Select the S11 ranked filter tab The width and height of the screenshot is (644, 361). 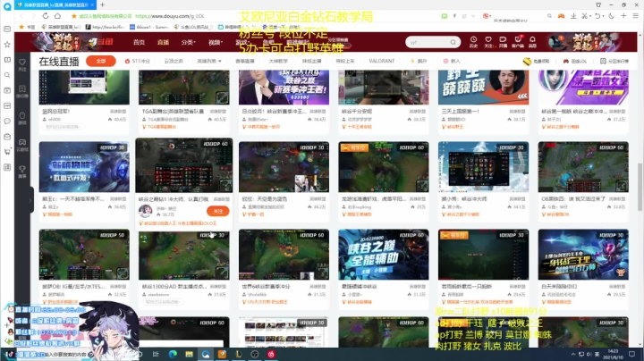click(138, 61)
